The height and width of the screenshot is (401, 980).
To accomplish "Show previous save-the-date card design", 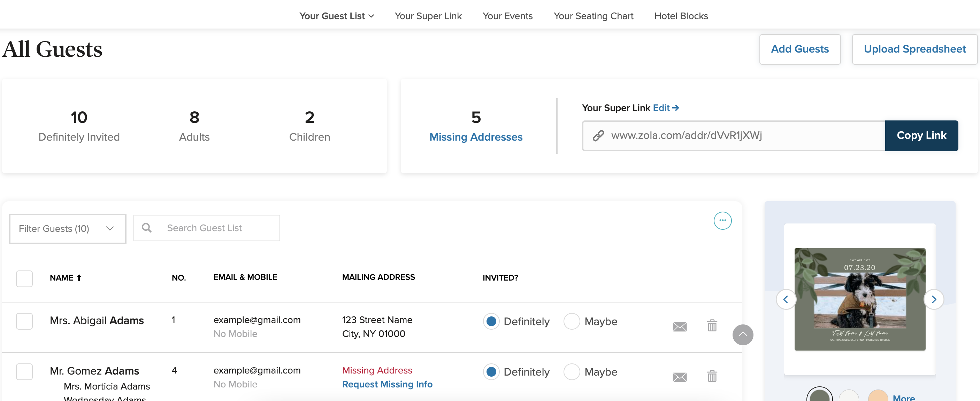I will coord(786,299).
